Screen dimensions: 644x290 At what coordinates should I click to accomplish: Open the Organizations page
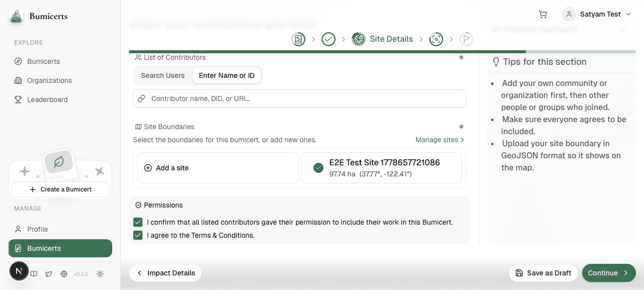click(60, 80)
